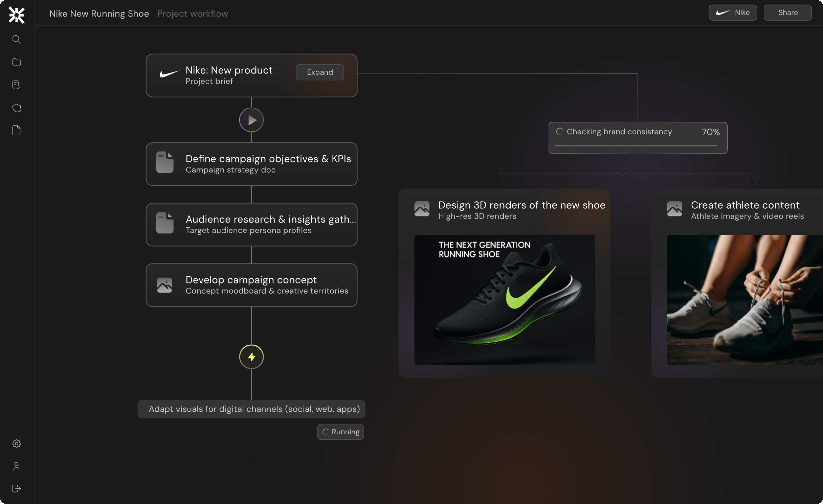Image resolution: width=823 pixels, height=504 pixels.
Task: Expand the Nike project brief card
Action: pos(319,72)
